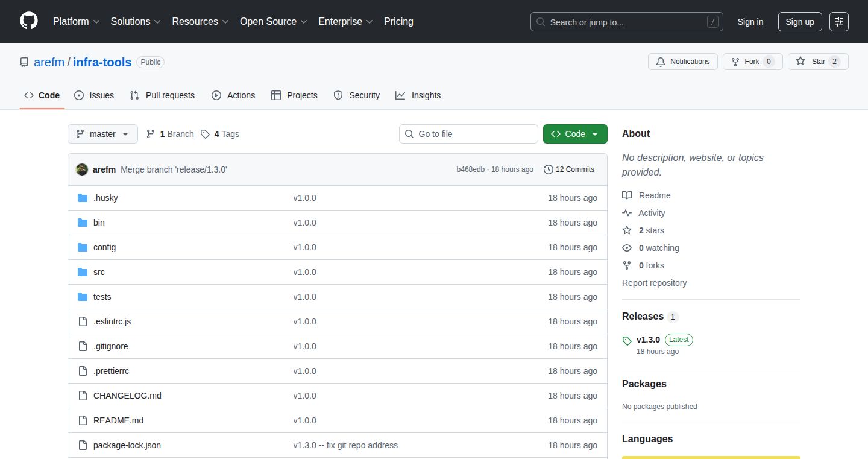The image size is (868, 459).
Task: Open the appearance settings icon button
Action: pyautogui.click(x=839, y=22)
